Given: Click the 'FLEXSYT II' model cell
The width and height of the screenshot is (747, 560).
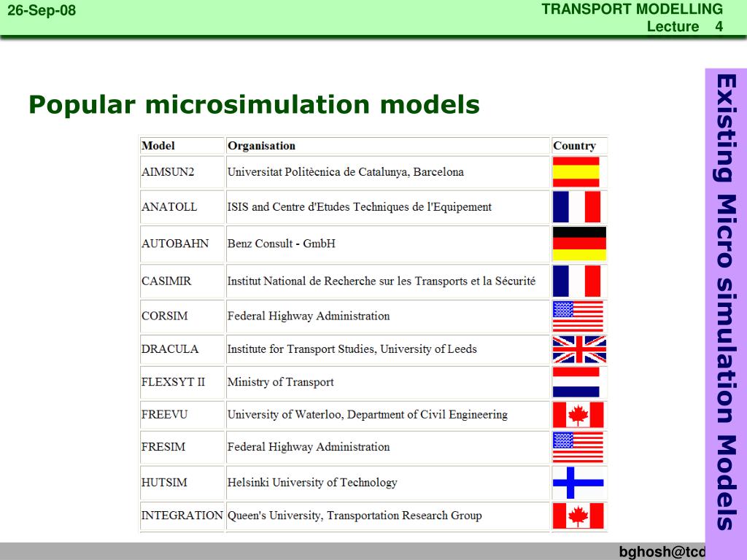Looking at the screenshot, I should pyautogui.click(x=182, y=382).
